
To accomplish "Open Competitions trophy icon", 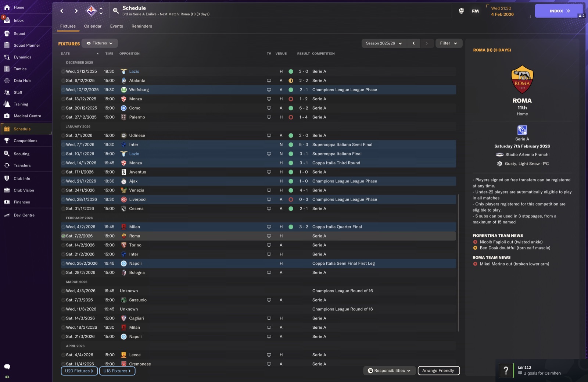I will tap(7, 140).
